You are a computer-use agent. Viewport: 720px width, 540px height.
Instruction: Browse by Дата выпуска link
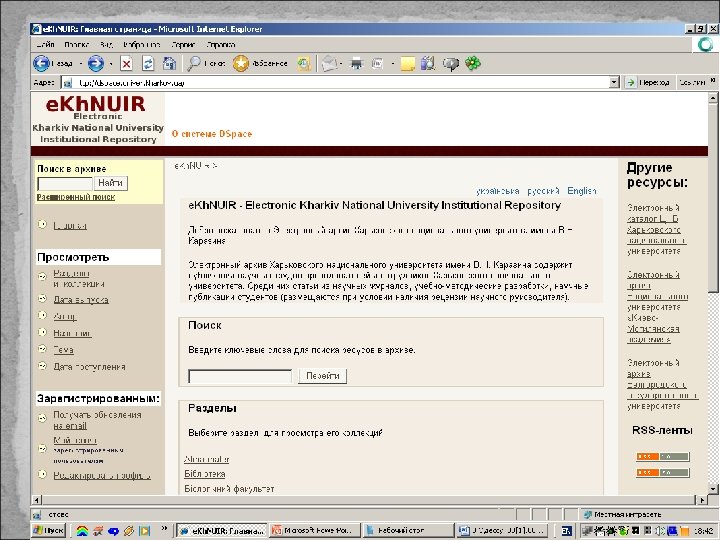[x=81, y=300]
